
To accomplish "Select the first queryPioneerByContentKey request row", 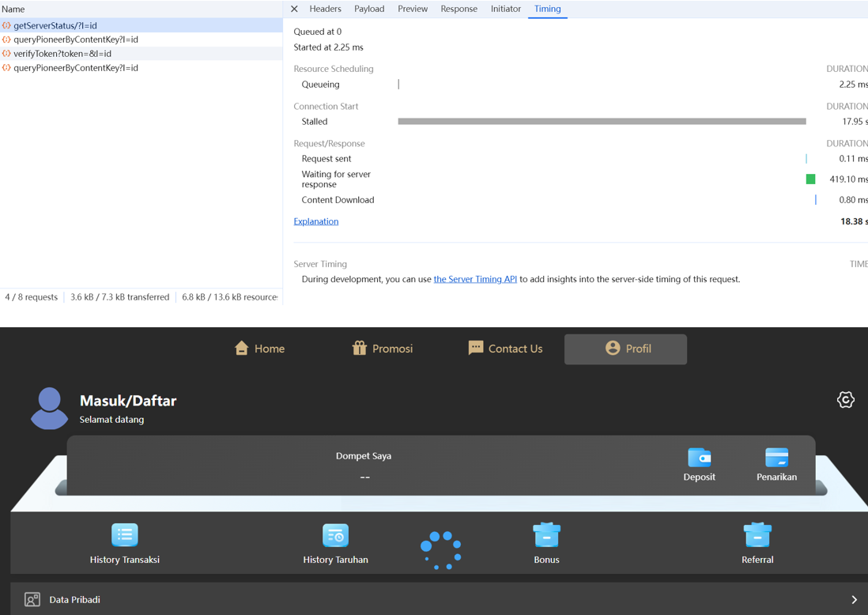I will tap(142, 40).
